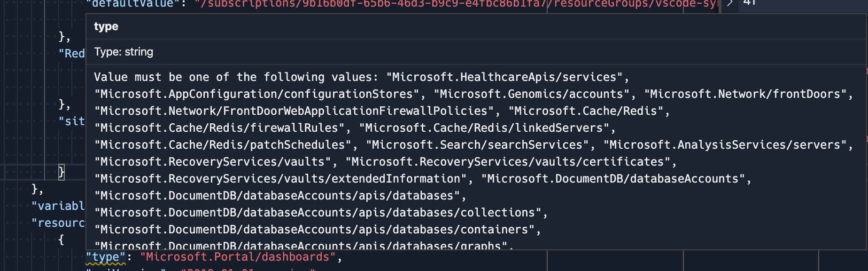Click "Microsoft.RecoveryServices/vaults" in the tooltip
Viewport: 868px width, 271px height.
pos(212,161)
